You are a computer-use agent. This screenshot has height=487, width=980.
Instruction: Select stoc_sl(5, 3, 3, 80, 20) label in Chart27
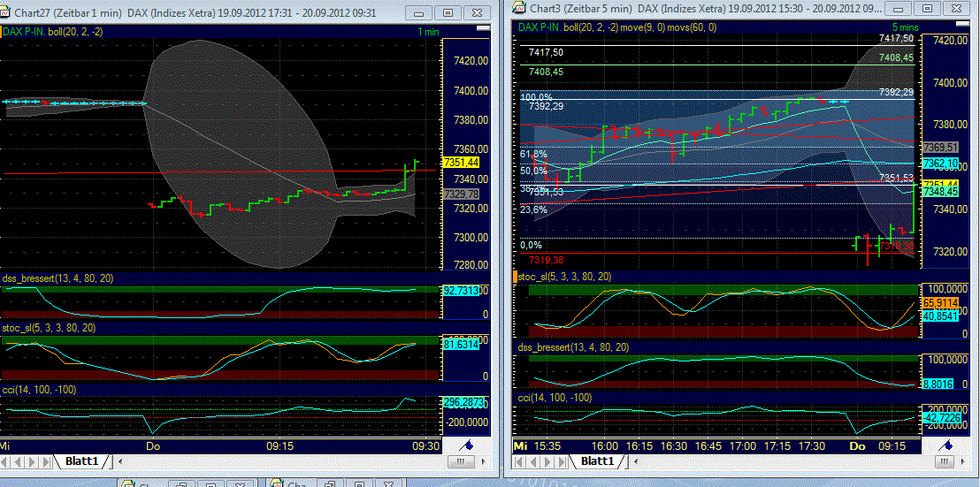50,328
